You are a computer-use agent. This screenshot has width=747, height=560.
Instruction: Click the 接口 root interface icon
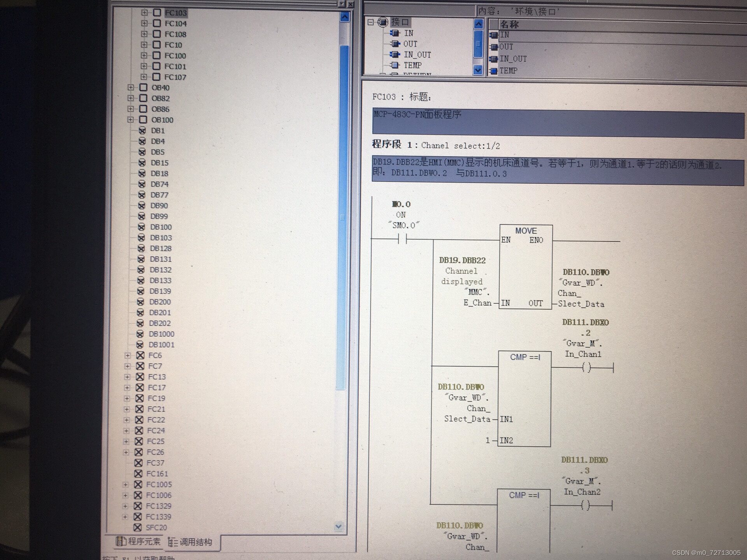(x=383, y=22)
